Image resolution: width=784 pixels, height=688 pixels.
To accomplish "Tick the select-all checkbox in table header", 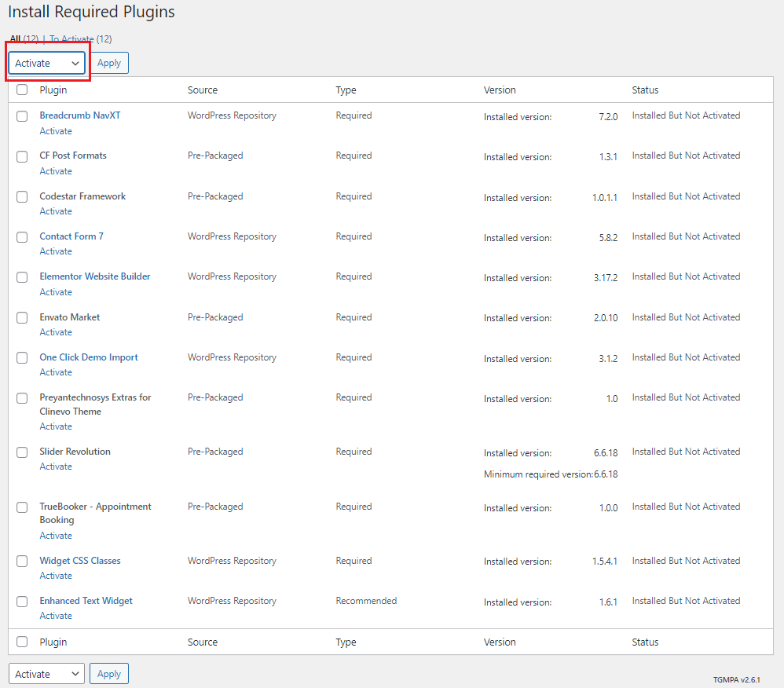I will click(22, 90).
